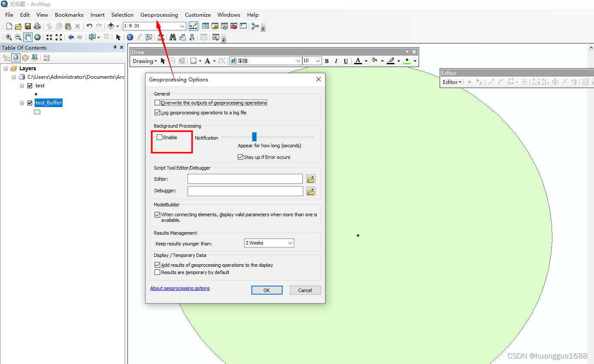Open the Geoprocessing menu
This screenshot has height=364, width=594.
pyautogui.click(x=159, y=15)
